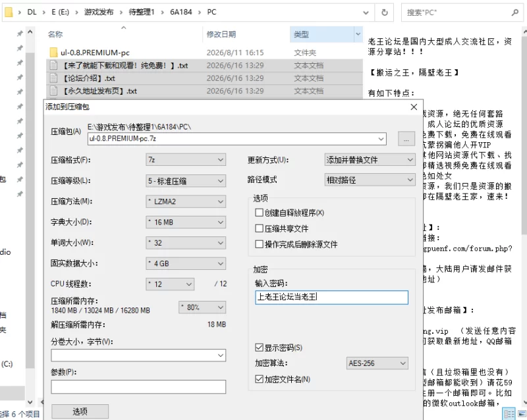Sort by 类型 column header
Image resolution: width=527 pixels, height=420 pixels.
click(301, 34)
